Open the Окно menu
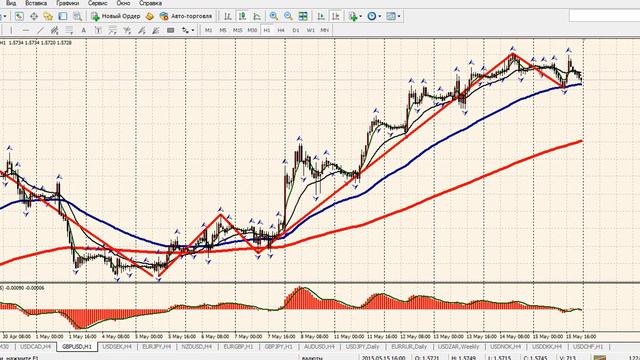 [x=123, y=3]
